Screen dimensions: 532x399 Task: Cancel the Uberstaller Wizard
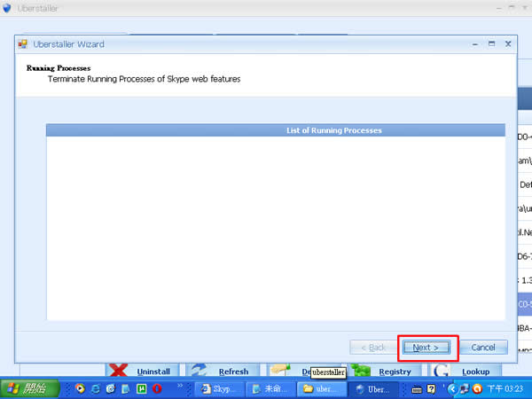483,348
